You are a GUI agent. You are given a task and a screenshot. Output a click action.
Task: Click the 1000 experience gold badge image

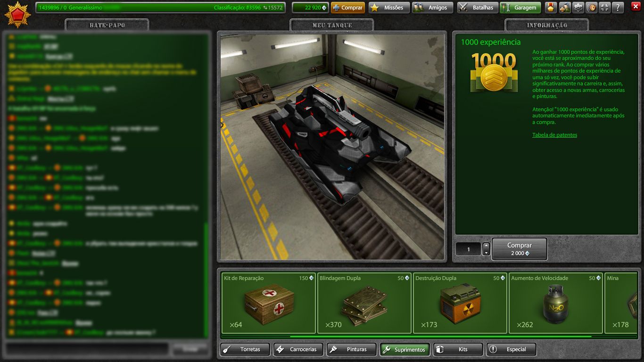(494, 72)
